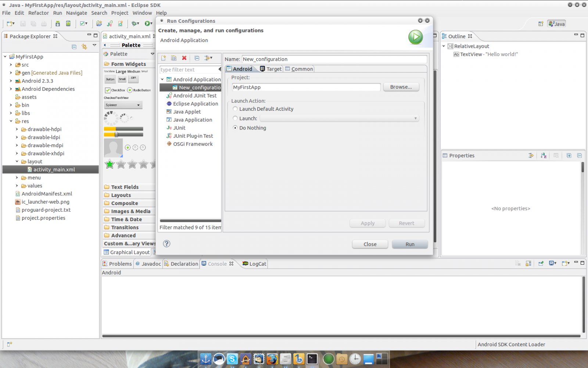
Task: Switch to the Target tab
Action: (x=271, y=69)
